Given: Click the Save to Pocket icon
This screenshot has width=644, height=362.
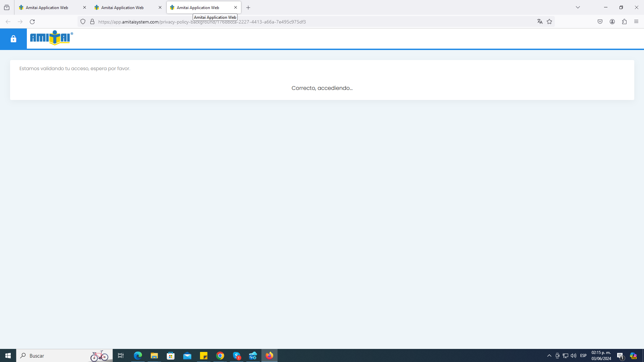Looking at the screenshot, I should [x=600, y=22].
